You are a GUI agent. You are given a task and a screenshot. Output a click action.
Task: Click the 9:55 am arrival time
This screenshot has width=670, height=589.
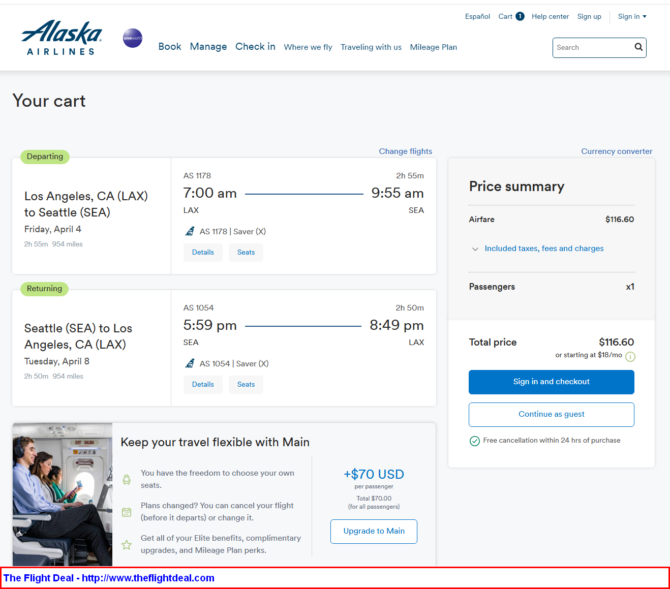[397, 193]
